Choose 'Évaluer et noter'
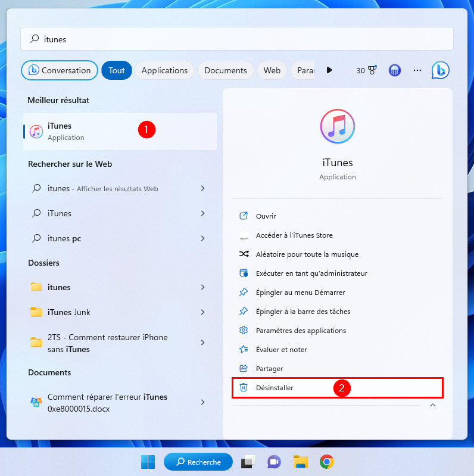Screen dimensions: 474x476 point(338,350)
